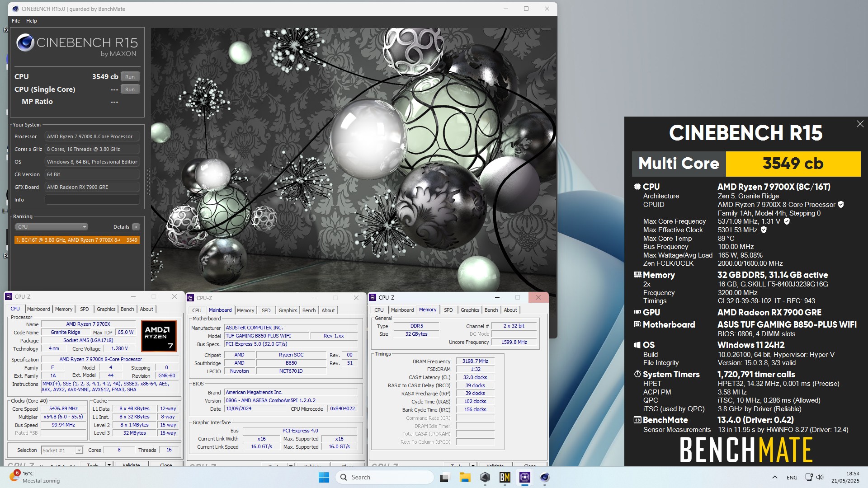Select the ranking row with score 3549
Image resolution: width=868 pixels, height=488 pixels.
[x=77, y=240]
